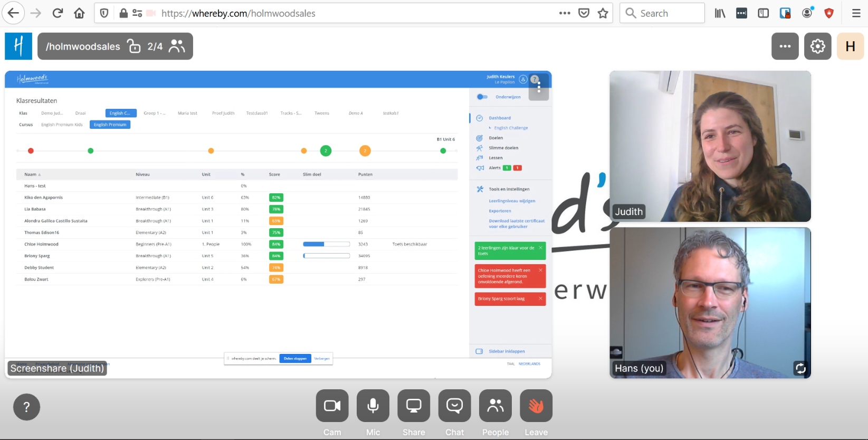The width and height of the screenshot is (868, 440).
Task: Open the Whereby room settings gear
Action: [818, 46]
